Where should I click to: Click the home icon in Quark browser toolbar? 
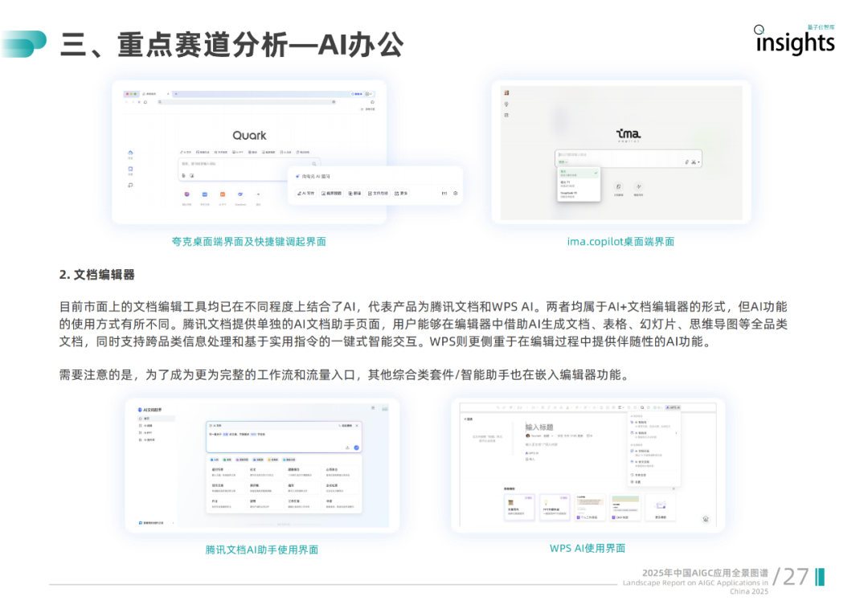[x=145, y=102]
